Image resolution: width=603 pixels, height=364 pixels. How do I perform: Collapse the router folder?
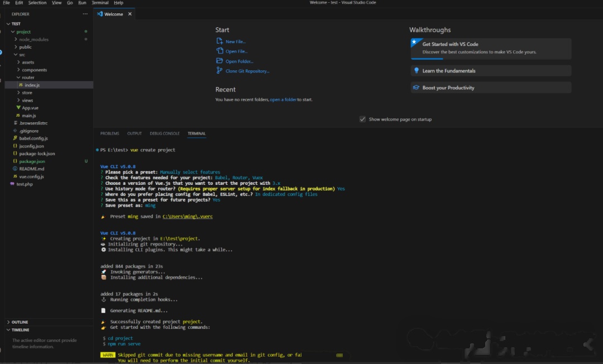(18, 77)
